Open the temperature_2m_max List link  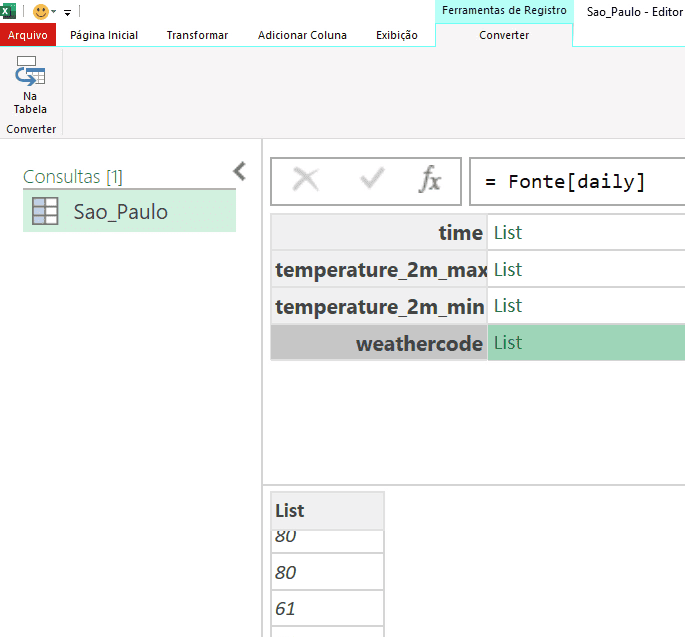[508, 270]
